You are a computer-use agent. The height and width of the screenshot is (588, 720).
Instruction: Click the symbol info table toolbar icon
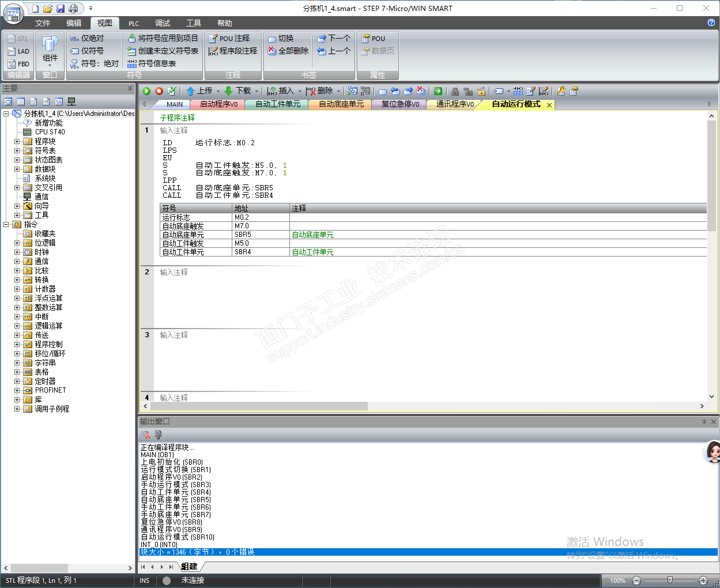tap(518, 91)
